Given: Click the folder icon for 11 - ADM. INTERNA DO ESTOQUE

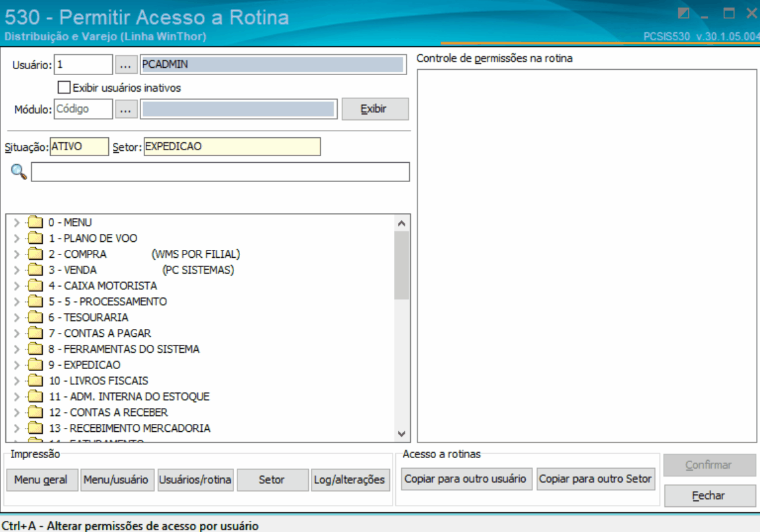Looking at the screenshot, I should pos(35,396).
